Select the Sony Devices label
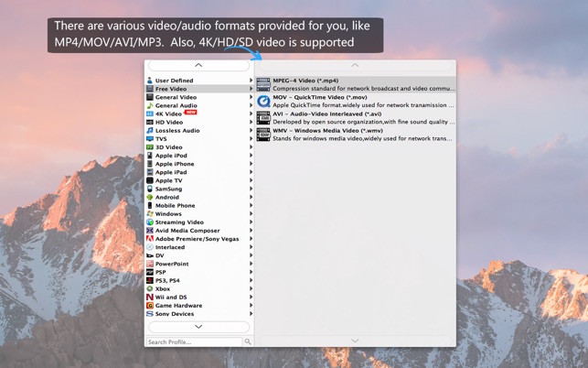The image size is (588, 368). (x=175, y=314)
